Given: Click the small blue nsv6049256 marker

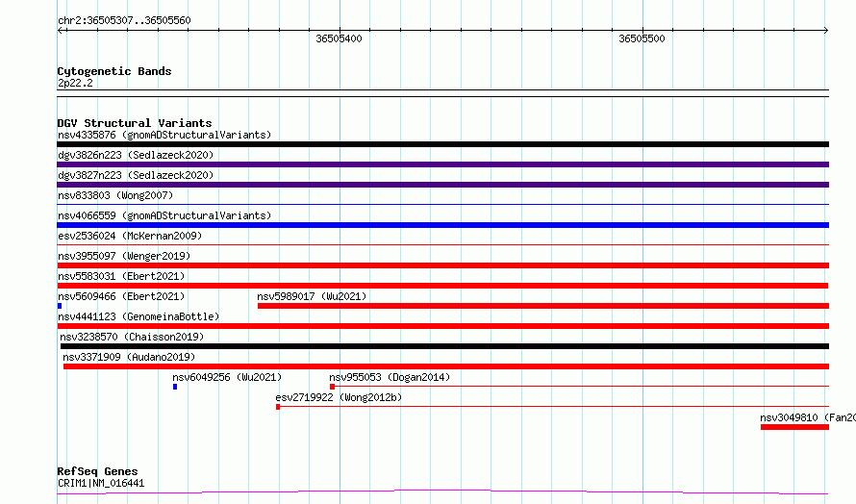Looking at the screenshot, I should [x=175, y=387].
